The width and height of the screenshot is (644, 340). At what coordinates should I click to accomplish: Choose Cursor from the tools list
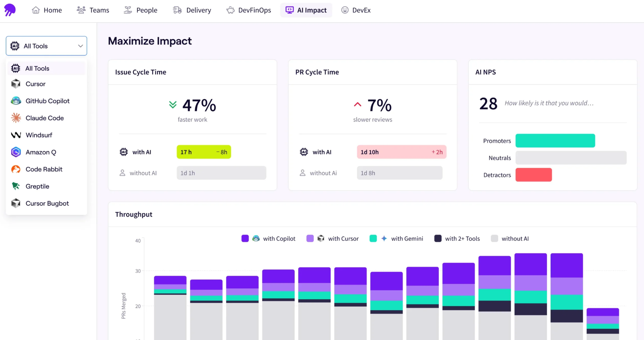pos(46,84)
